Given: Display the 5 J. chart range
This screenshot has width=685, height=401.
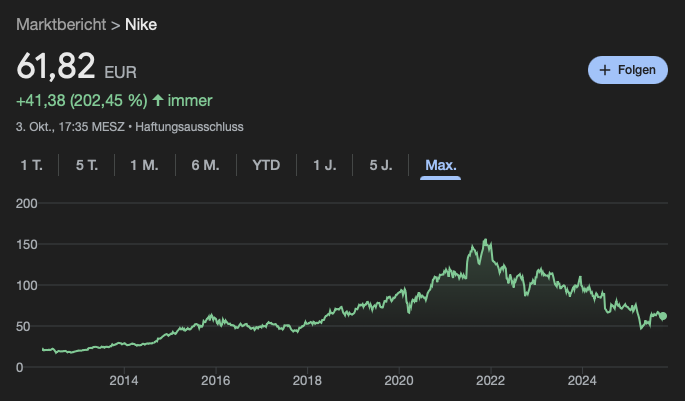Looking at the screenshot, I should click(x=381, y=165).
